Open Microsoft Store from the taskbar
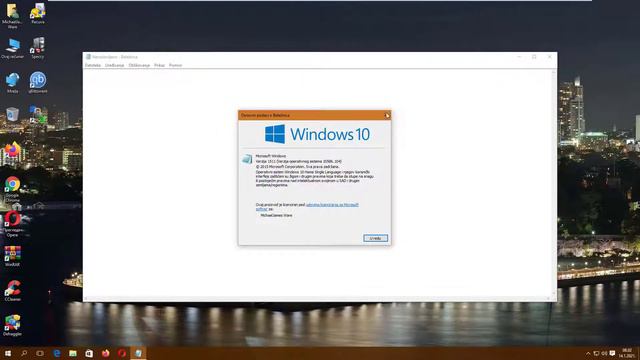The width and height of the screenshot is (640, 360). [89, 353]
